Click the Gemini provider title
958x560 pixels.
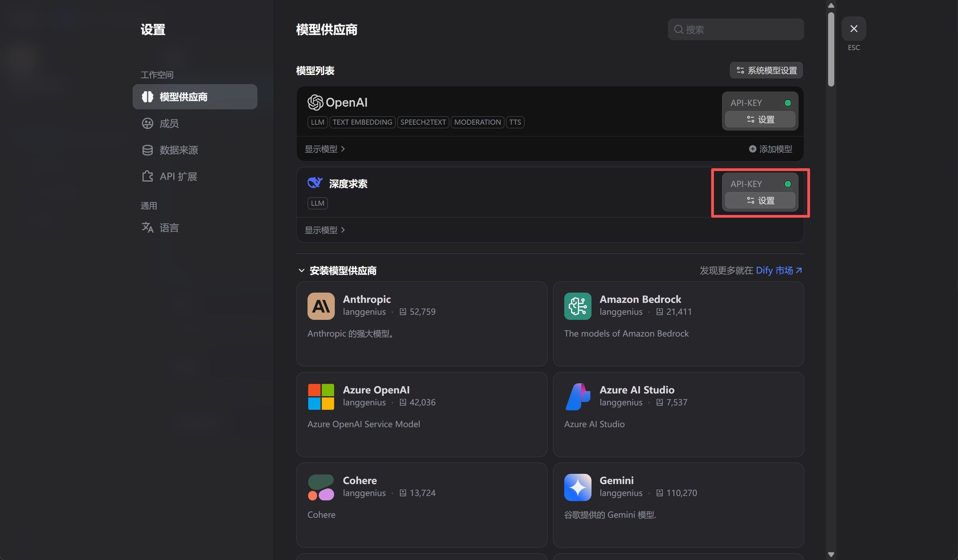click(x=616, y=480)
